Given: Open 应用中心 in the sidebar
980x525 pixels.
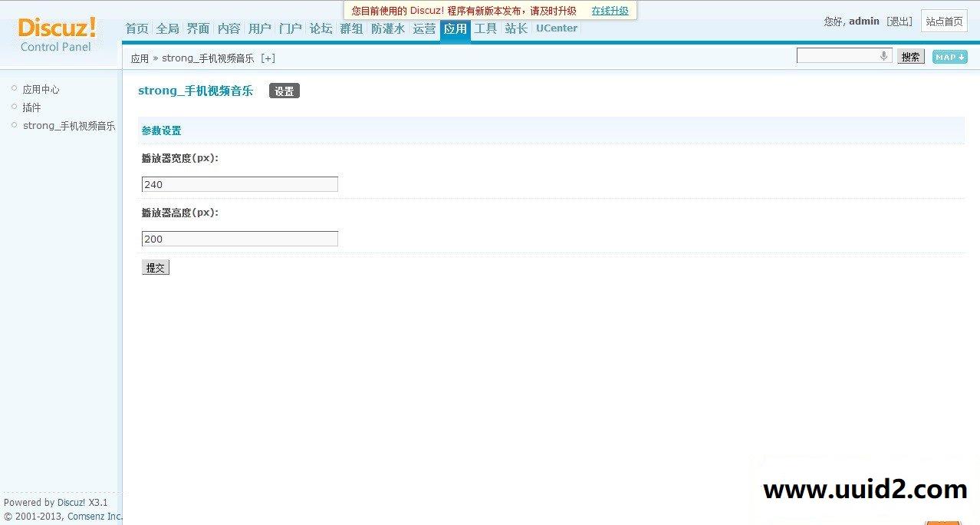Looking at the screenshot, I should click(x=41, y=90).
